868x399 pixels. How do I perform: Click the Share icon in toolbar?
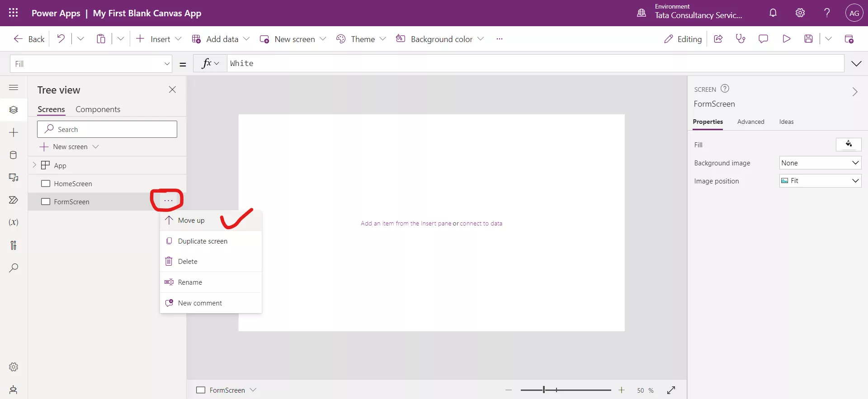[718, 39]
